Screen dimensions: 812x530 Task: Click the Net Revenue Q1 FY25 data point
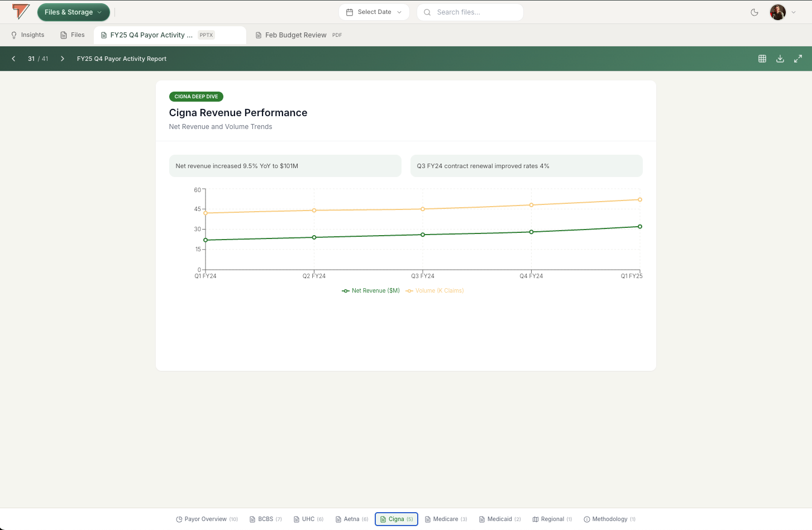tap(640, 227)
